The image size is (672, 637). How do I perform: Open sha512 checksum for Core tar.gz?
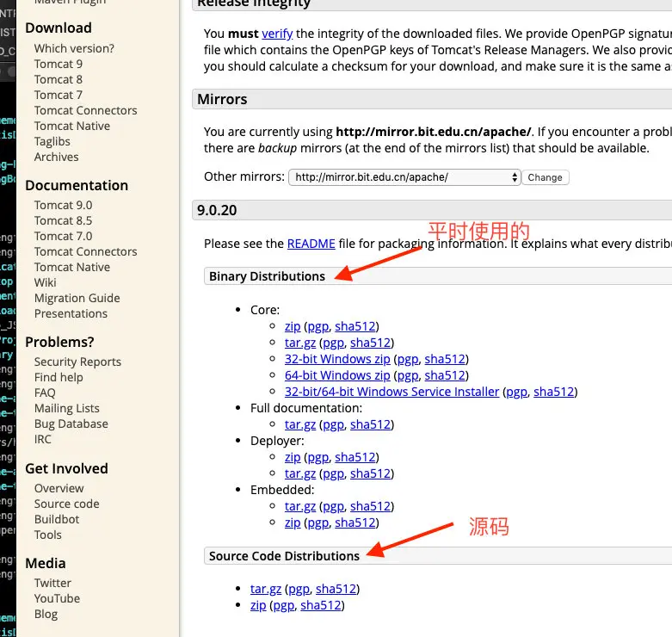tap(370, 343)
